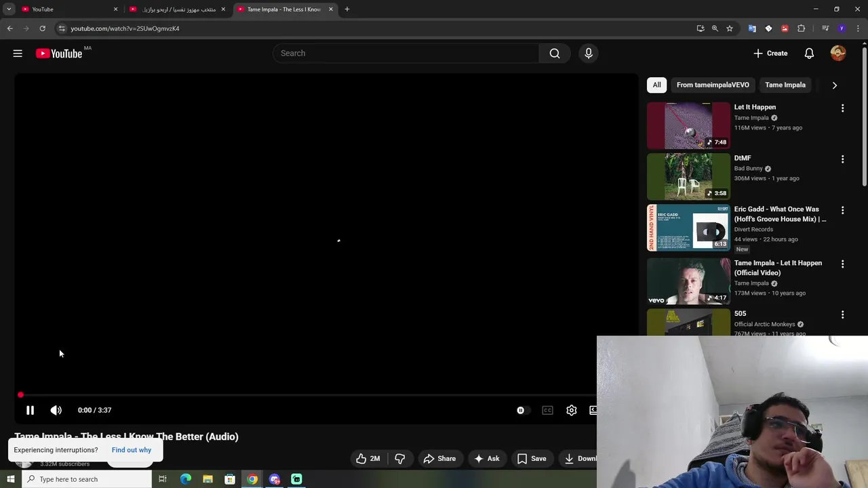Screen dimensions: 868x488
Task: Save the video to a playlist
Action: pyautogui.click(x=532, y=459)
